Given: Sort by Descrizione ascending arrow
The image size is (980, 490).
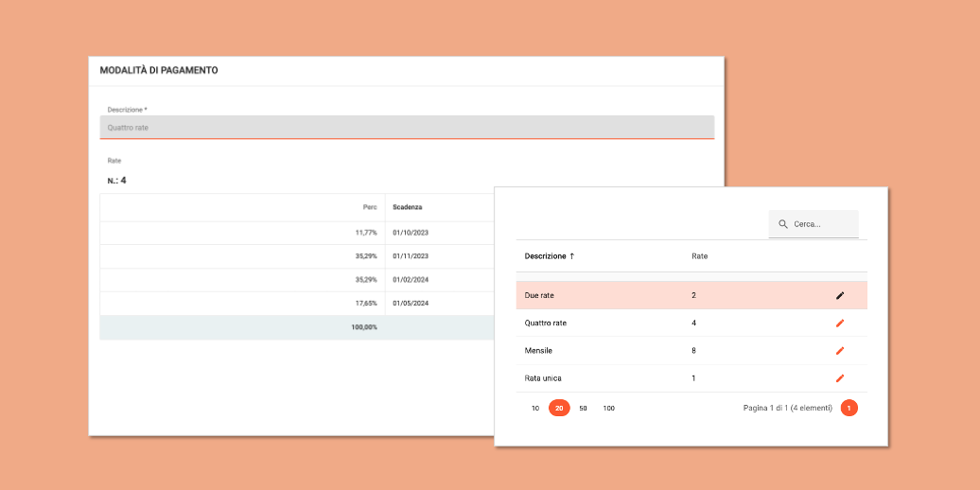Looking at the screenshot, I should point(572,256).
